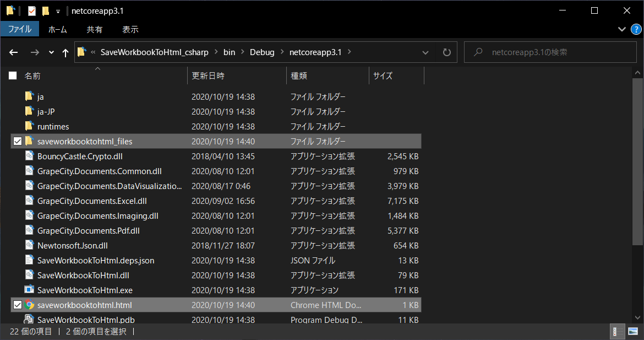Open the ホーム ribbon tab

coord(57,29)
